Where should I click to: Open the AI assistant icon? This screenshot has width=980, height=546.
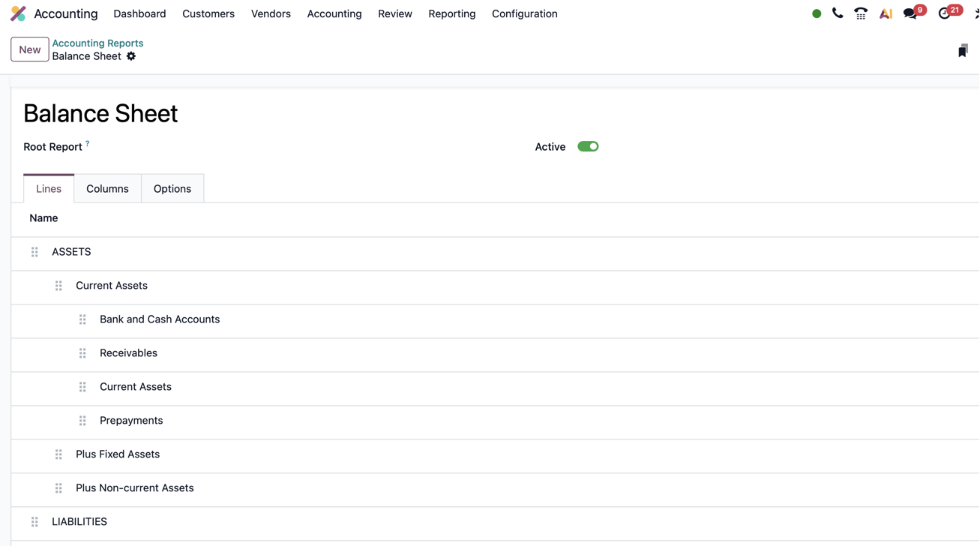(x=886, y=13)
